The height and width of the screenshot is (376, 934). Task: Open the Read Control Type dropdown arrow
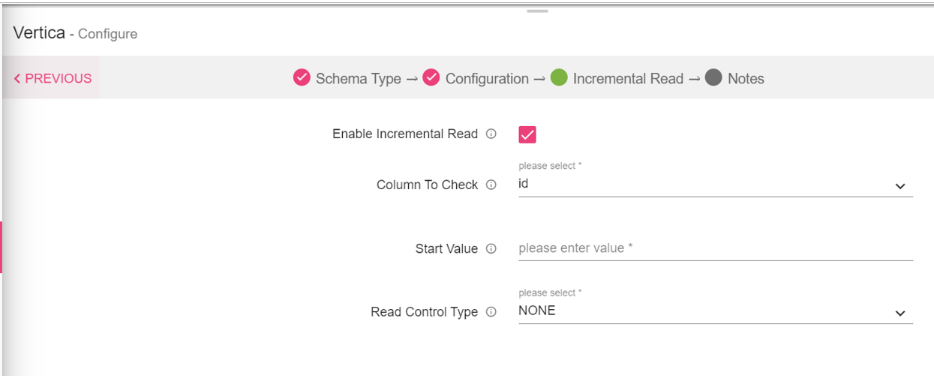pyautogui.click(x=900, y=313)
